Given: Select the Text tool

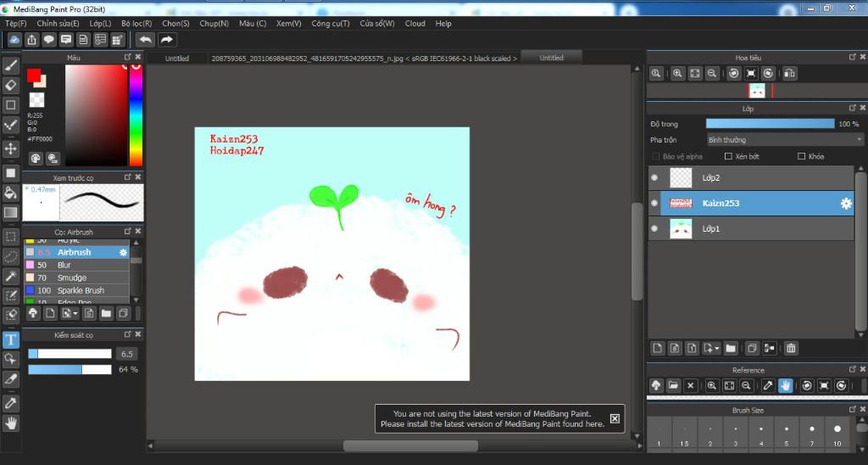Looking at the screenshot, I should [10, 339].
